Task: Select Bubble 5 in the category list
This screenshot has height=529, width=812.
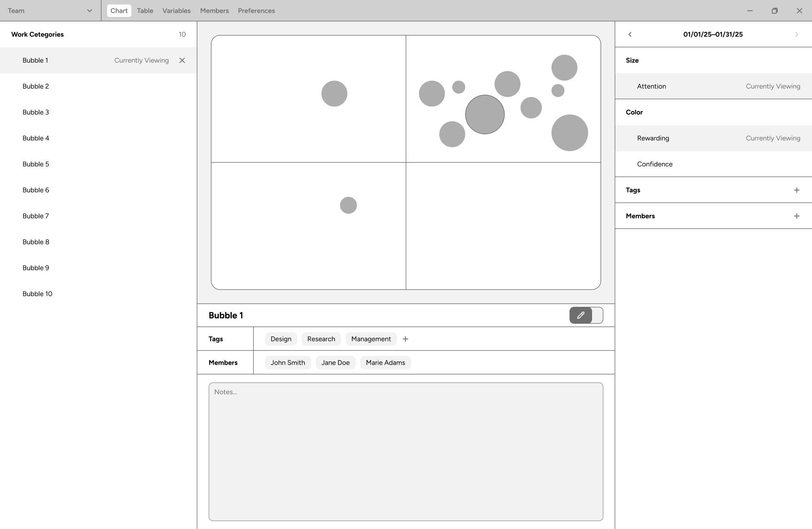Action: click(x=98, y=164)
